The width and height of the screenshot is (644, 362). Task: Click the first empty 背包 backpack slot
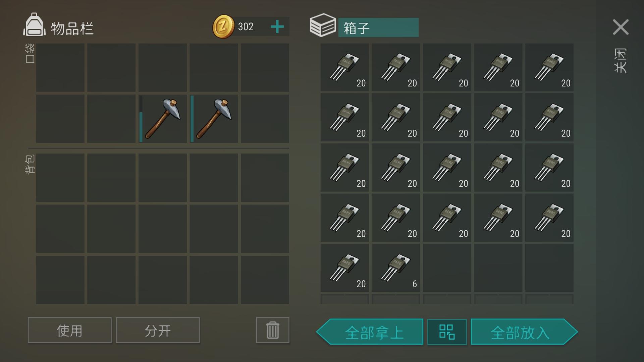click(60, 178)
